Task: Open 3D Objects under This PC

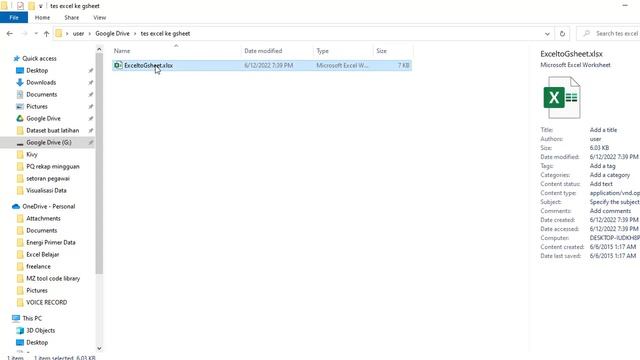Action: point(40,331)
